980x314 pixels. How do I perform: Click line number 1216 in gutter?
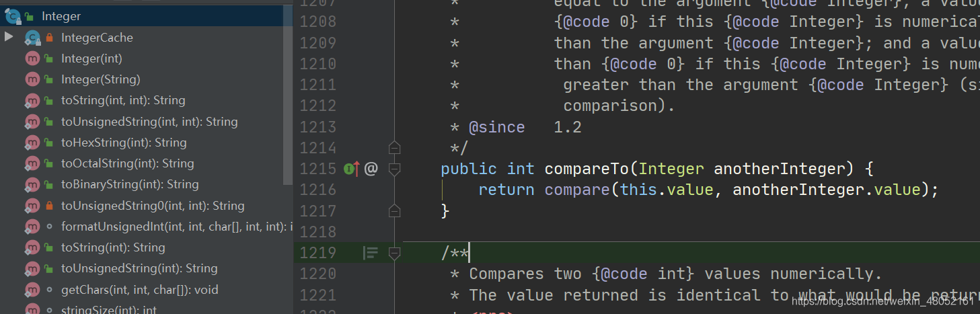click(316, 190)
